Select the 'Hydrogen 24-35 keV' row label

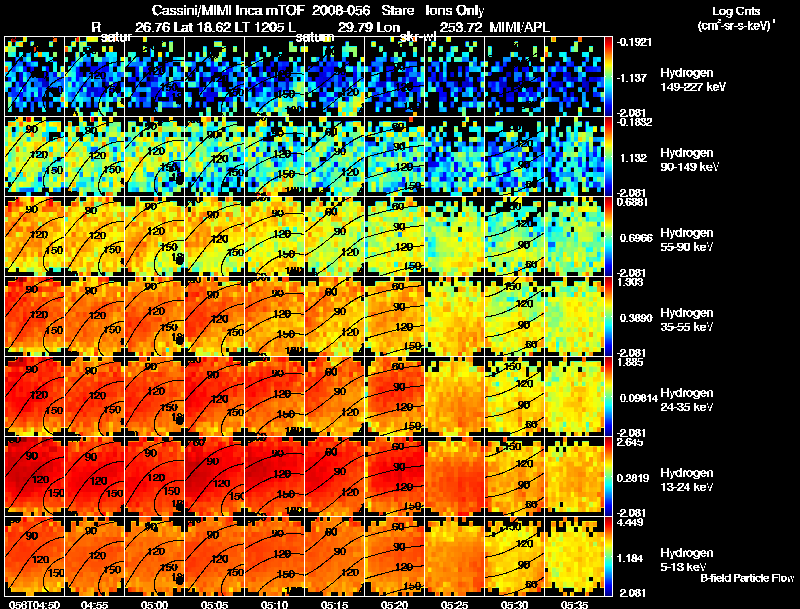coord(687,400)
